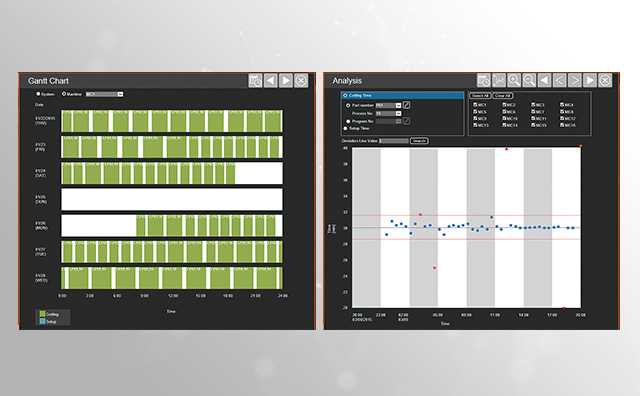Select the System radio button

click(38, 94)
